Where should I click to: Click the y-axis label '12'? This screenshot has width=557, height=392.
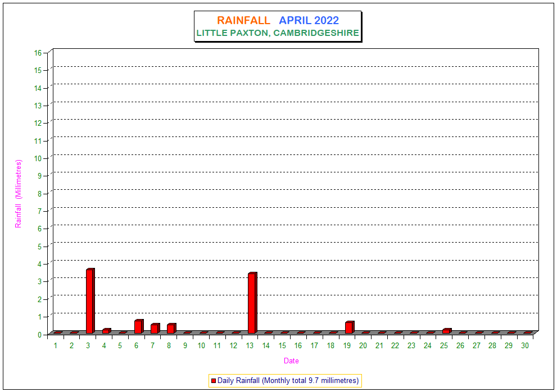point(38,124)
